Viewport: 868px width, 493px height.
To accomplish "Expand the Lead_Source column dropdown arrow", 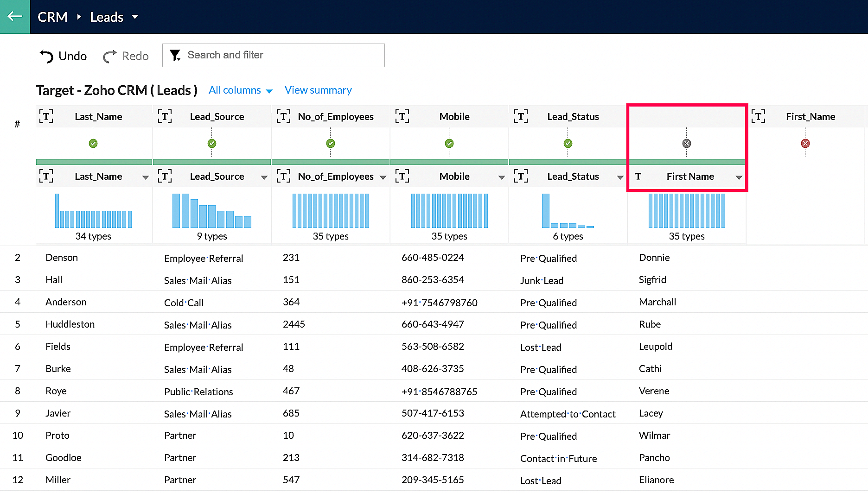I will [x=264, y=177].
